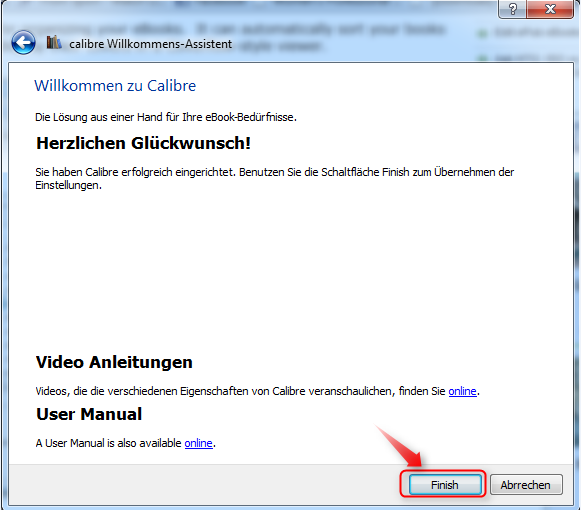Open the online video tutorials link
Screen dimensions: 581x510
click(x=462, y=391)
